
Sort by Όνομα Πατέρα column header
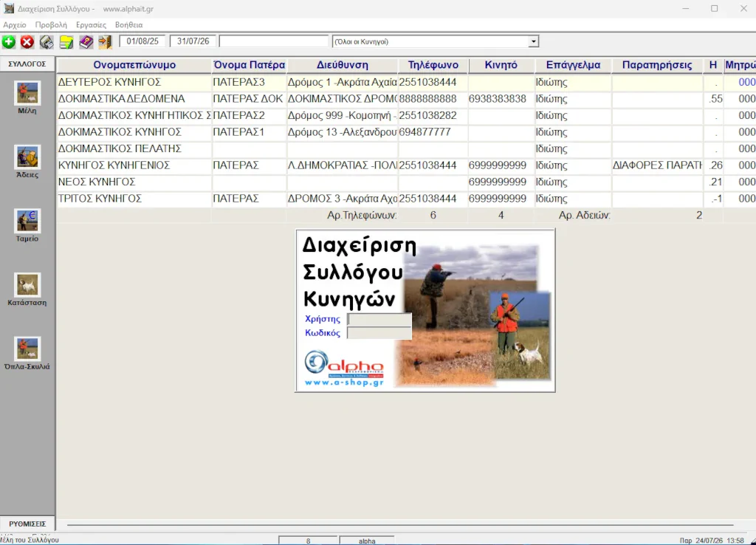point(249,65)
